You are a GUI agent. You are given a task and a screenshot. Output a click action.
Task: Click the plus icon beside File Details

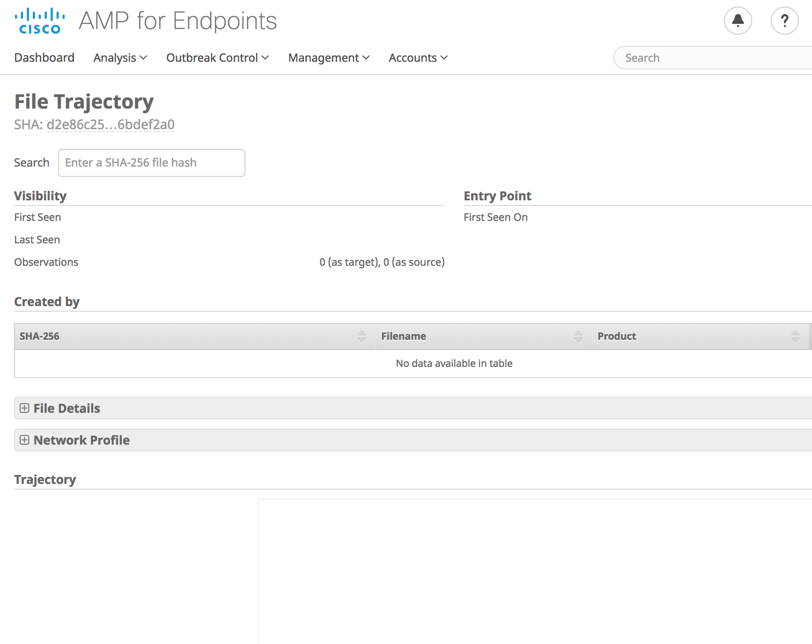point(24,408)
